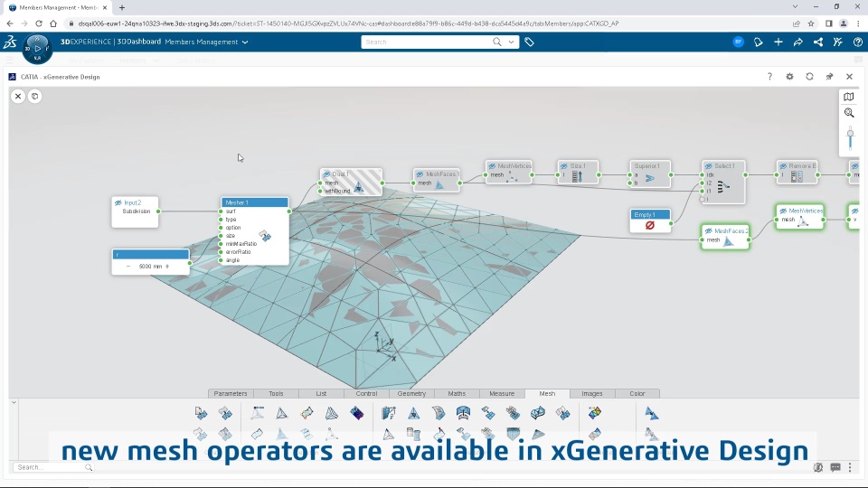Click the tag icon beside search
Image resolution: width=868 pixels, height=488 pixels.
tap(529, 42)
